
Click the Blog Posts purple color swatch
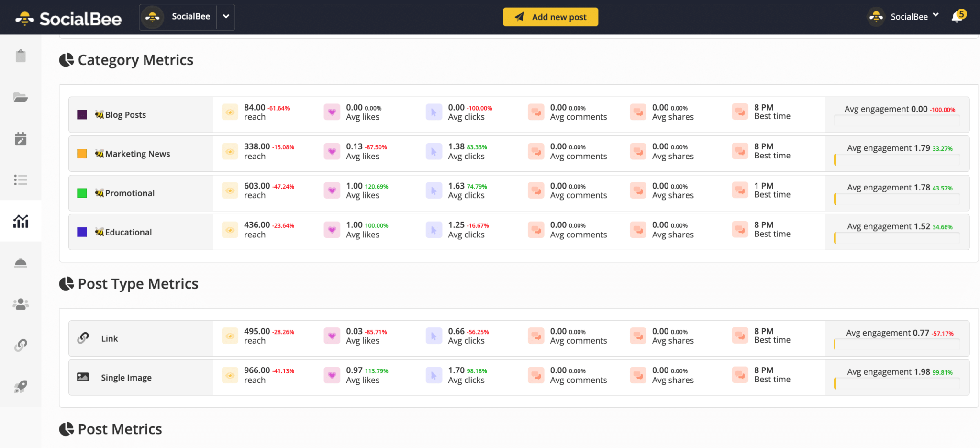coord(82,115)
